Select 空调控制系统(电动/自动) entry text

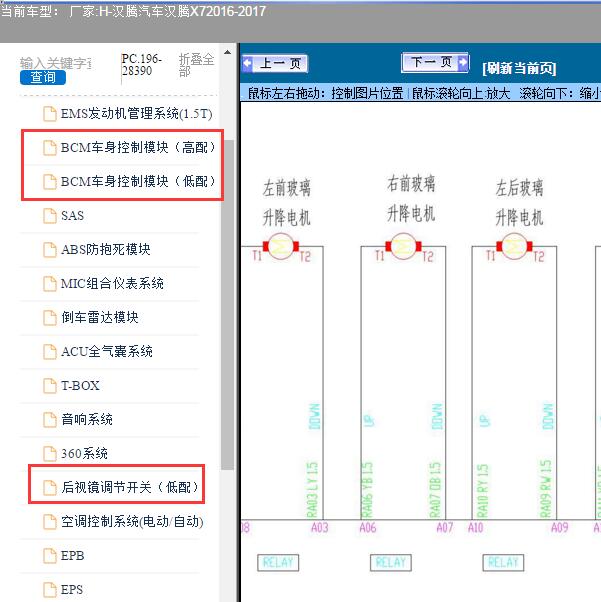point(132,521)
